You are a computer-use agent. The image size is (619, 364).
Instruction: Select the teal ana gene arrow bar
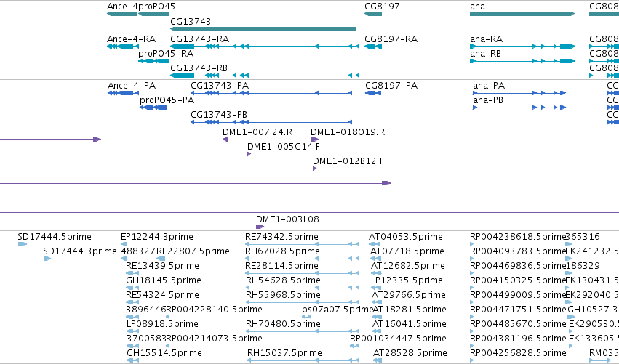tap(522, 14)
